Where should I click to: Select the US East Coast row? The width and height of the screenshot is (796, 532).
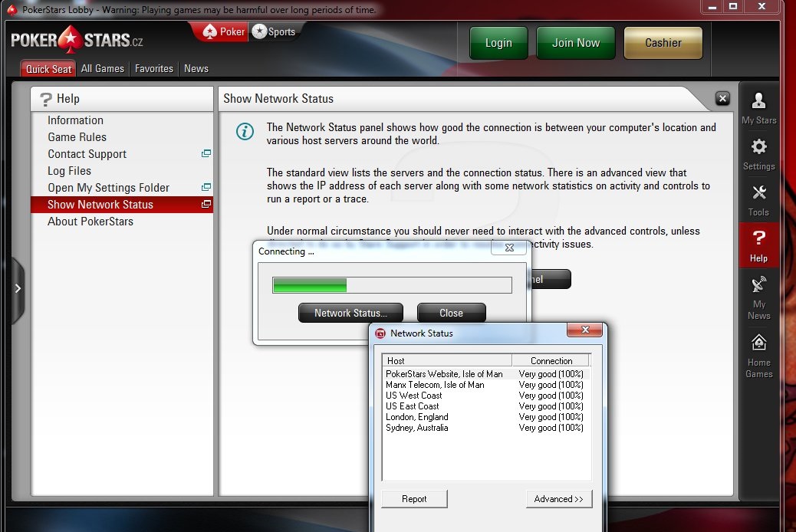tap(485, 406)
